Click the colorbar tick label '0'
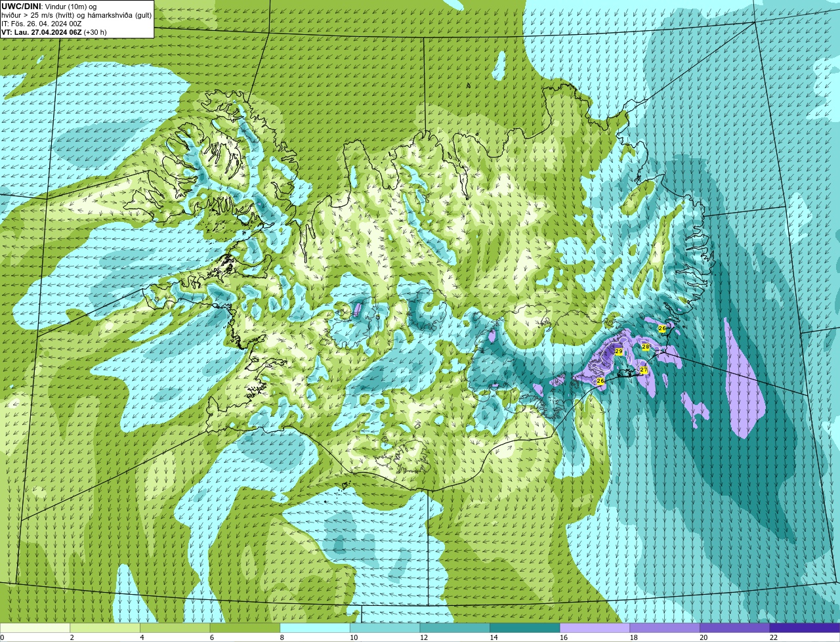Image resolution: width=840 pixels, height=642 pixels. (x=2, y=637)
